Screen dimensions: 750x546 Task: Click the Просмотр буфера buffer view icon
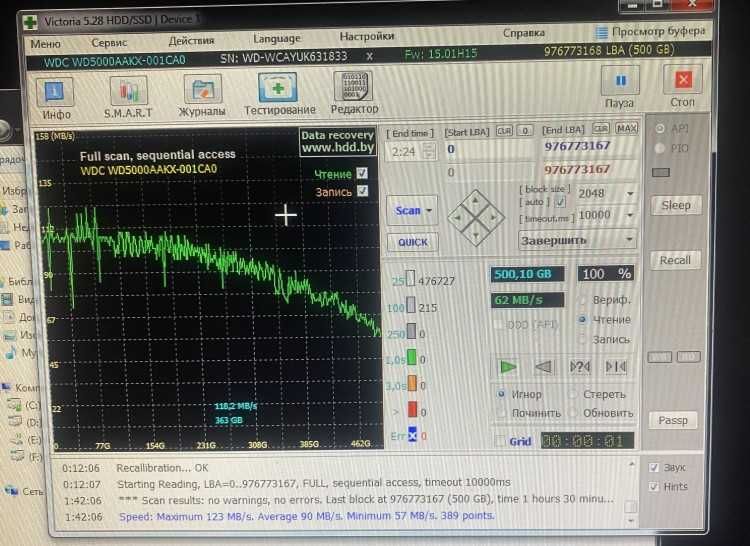pos(601,33)
